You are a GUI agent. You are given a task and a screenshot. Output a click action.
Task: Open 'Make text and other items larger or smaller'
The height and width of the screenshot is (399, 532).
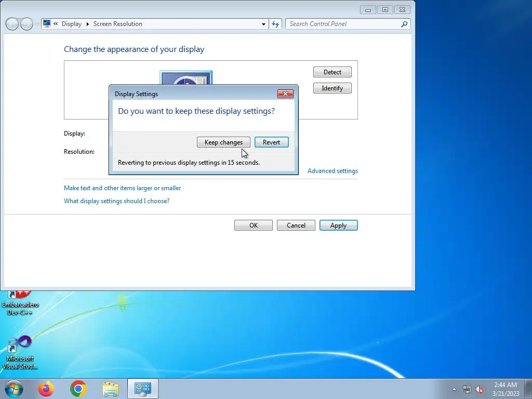123,188
